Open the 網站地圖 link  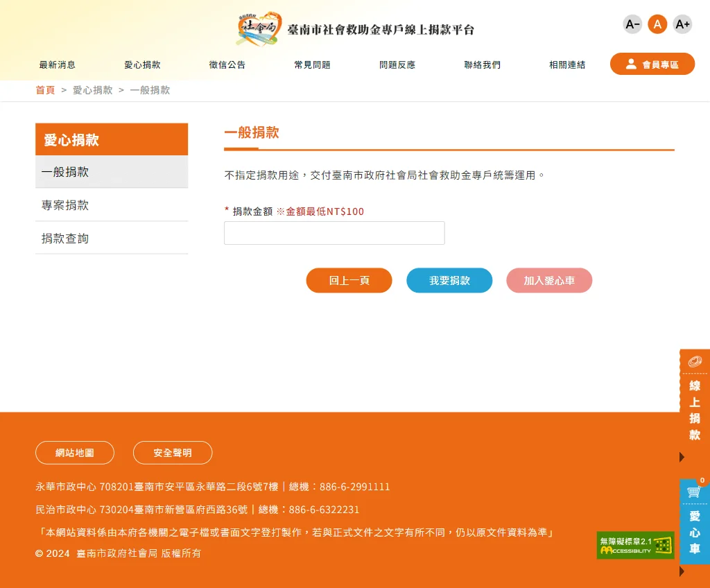click(x=75, y=453)
